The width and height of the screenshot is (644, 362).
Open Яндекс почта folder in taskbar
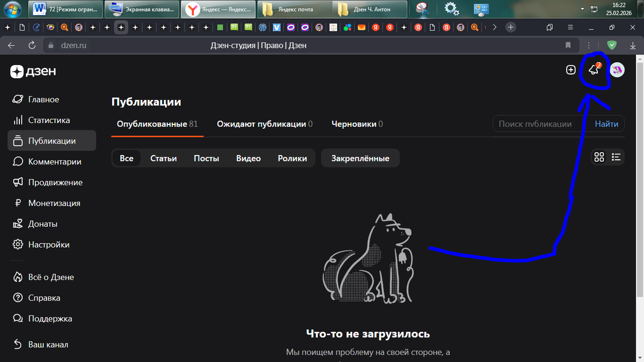tap(294, 9)
